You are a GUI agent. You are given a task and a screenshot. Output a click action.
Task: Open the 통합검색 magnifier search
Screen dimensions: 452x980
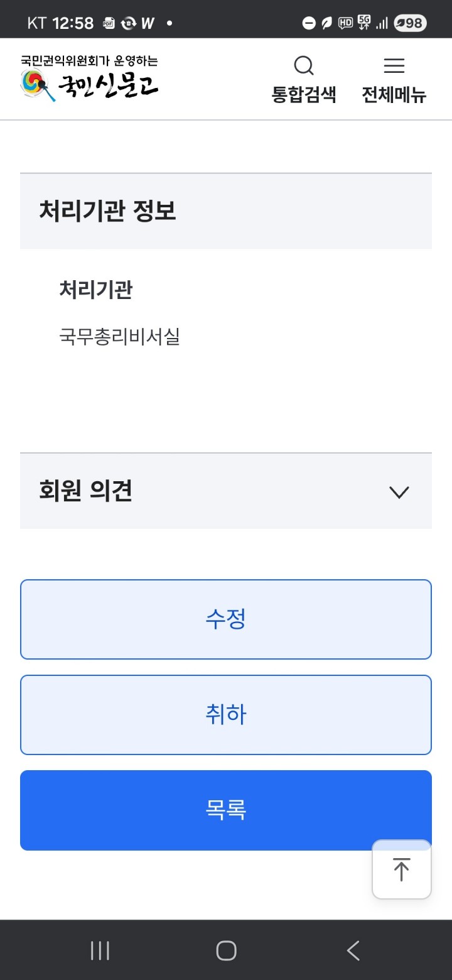(304, 79)
